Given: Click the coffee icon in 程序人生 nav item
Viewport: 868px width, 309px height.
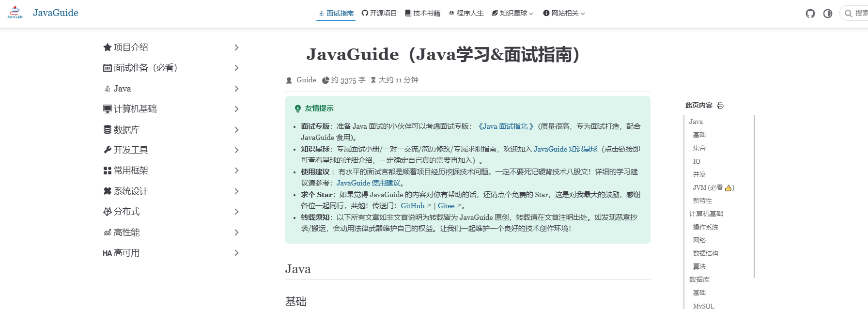Looking at the screenshot, I should click(451, 13).
